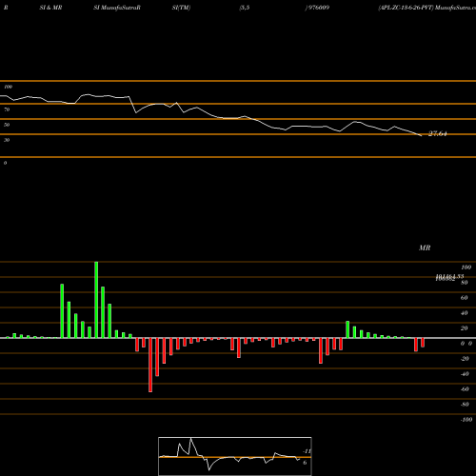Click the RSI axis label 0 on left
Viewport: 476px width, 476px height.
tap(5, 163)
